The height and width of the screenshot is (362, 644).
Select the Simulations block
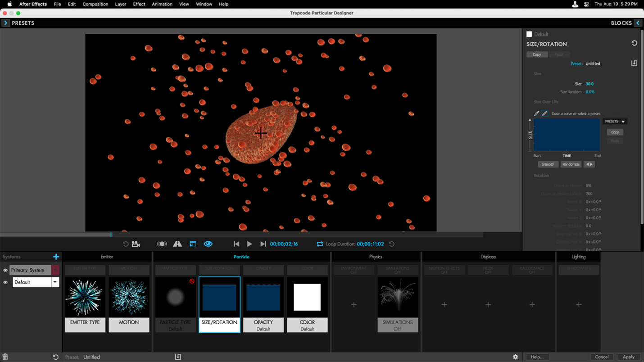click(398, 305)
